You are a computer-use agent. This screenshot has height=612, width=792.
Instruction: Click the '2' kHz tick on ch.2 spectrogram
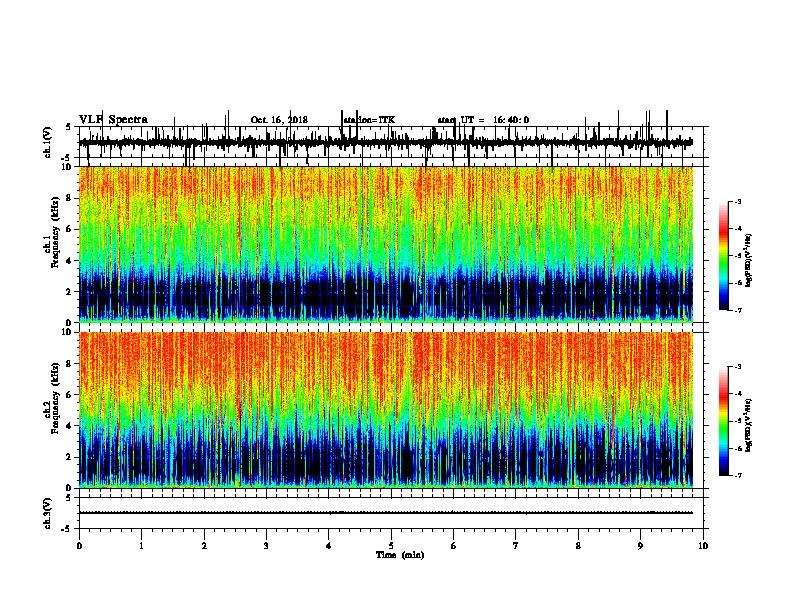click(69, 457)
